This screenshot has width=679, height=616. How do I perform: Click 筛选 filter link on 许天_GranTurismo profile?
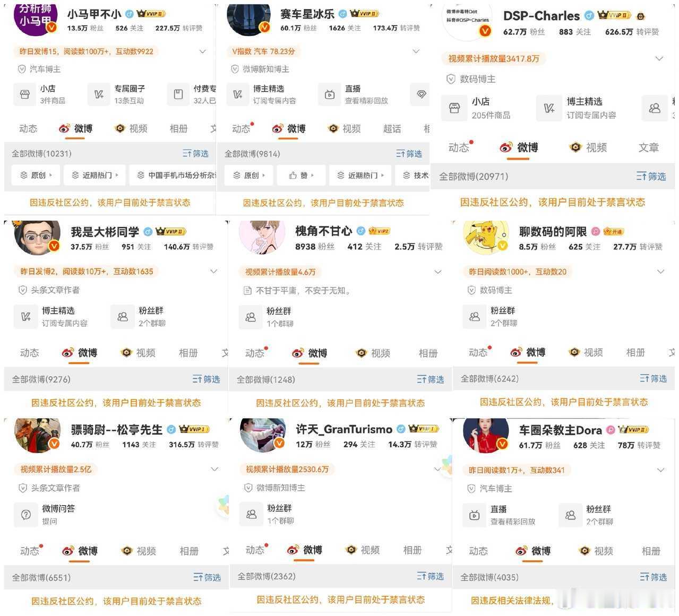430,576
